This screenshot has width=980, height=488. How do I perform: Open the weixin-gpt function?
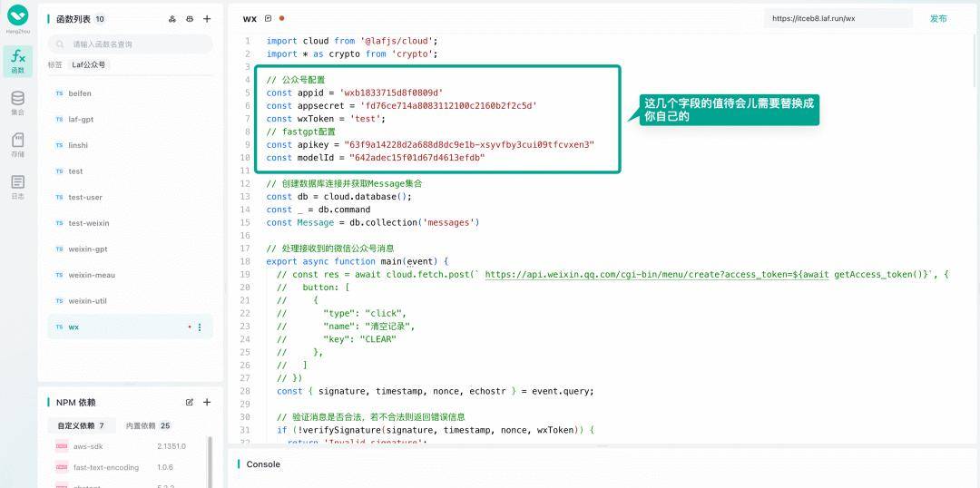click(x=130, y=249)
